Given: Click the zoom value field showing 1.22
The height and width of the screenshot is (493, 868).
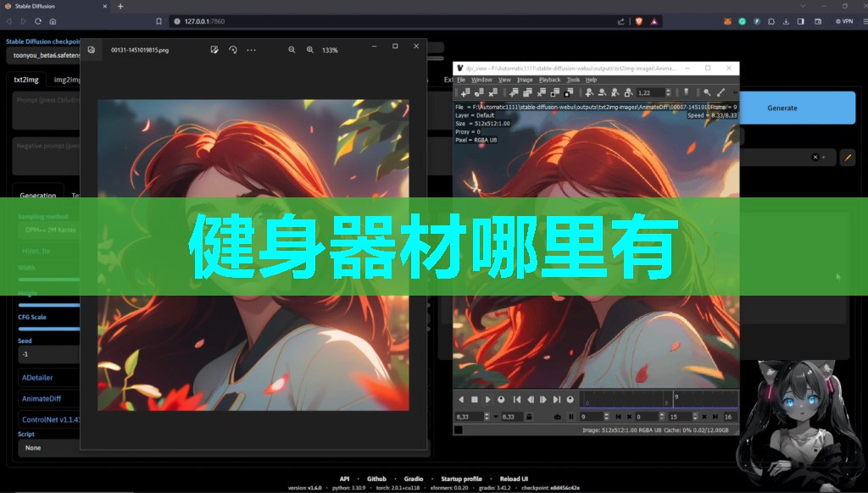Looking at the screenshot, I should click(654, 92).
